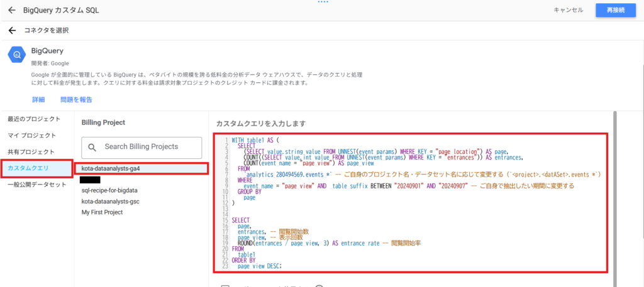Click the search magnifier icon in Billing Projects
The image size is (644, 287).
tap(92, 147)
